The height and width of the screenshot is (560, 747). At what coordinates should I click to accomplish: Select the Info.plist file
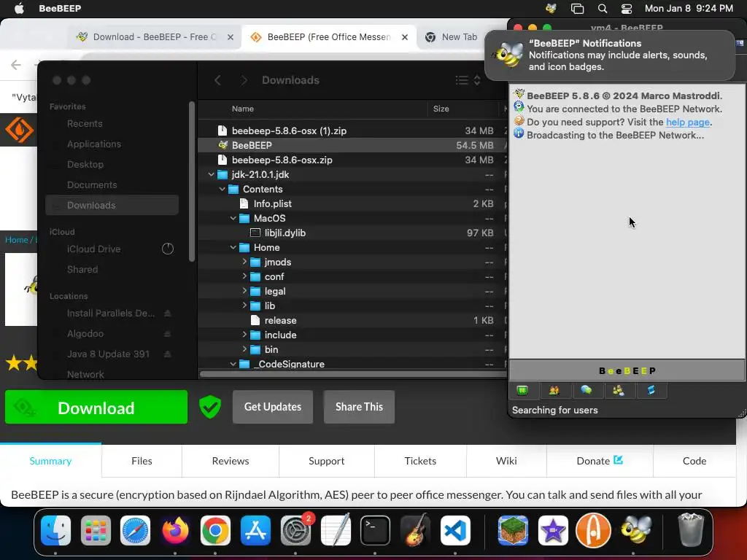pos(352,204)
